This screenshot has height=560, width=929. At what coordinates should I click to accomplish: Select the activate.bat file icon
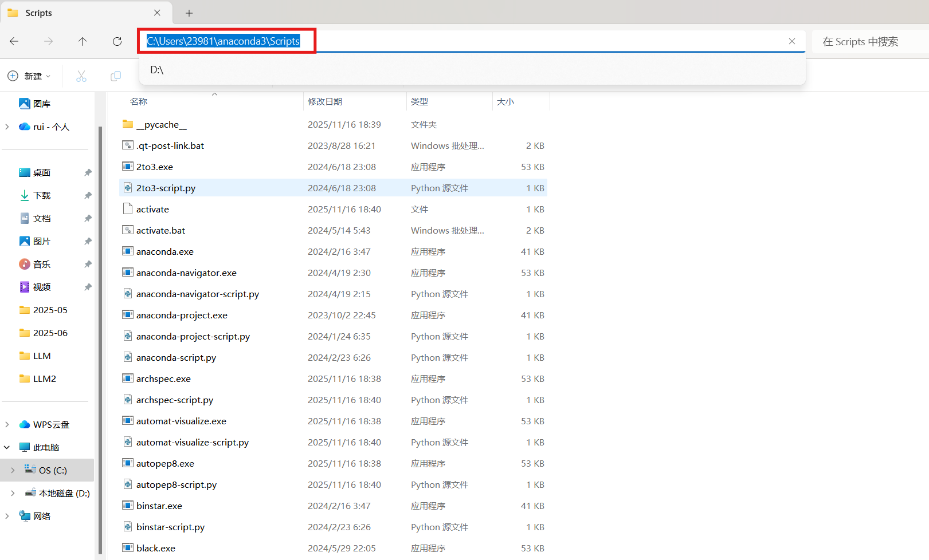(128, 230)
